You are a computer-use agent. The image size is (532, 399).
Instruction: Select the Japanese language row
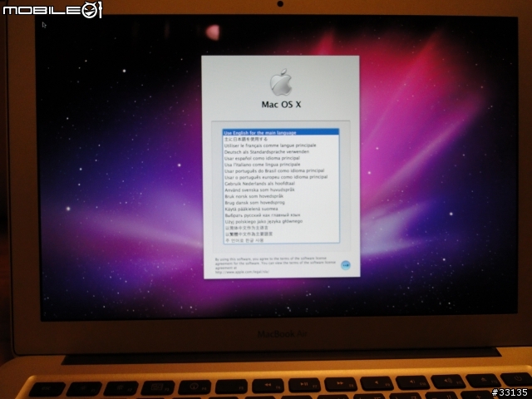(x=281, y=139)
